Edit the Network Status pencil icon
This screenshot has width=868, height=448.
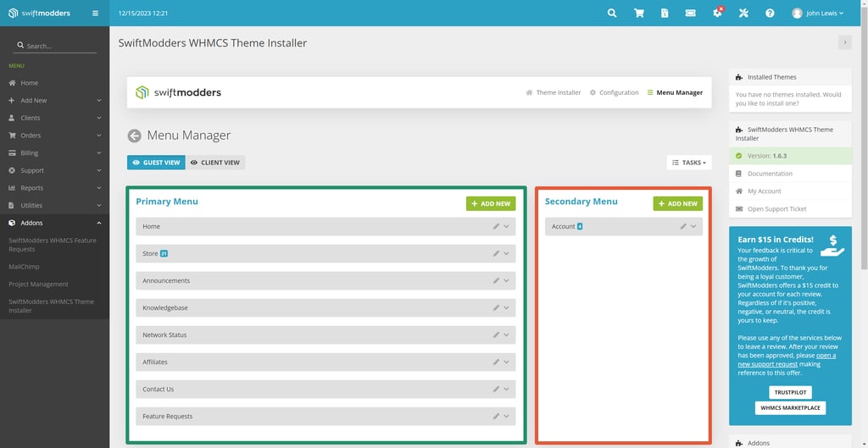(x=496, y=335)
